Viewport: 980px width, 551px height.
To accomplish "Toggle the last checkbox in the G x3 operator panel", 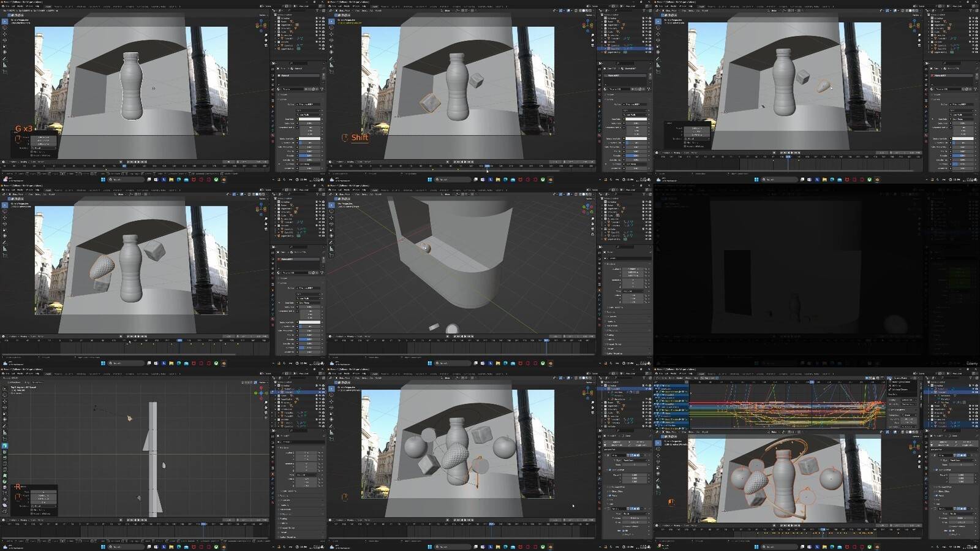I will click(x=31, y=156).
